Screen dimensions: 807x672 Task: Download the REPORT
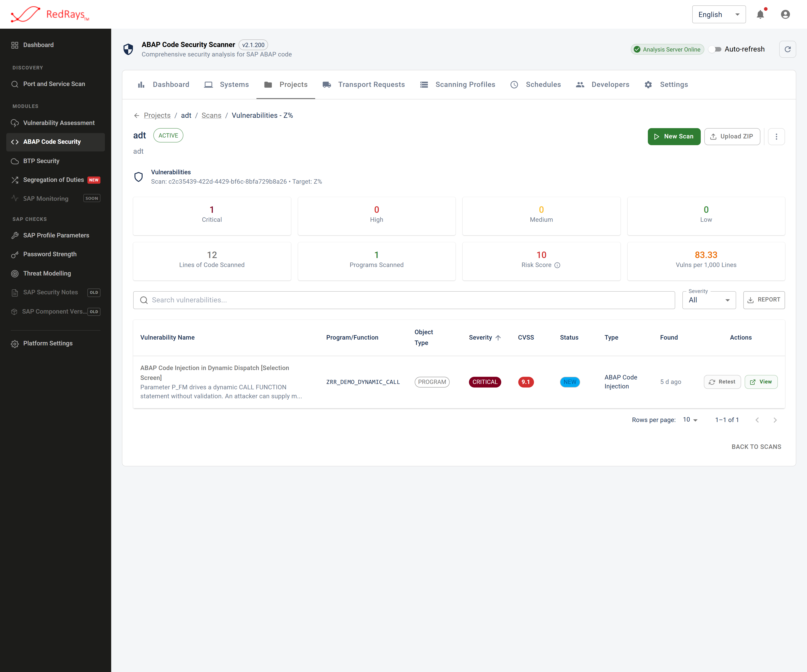tap(764, 300)
